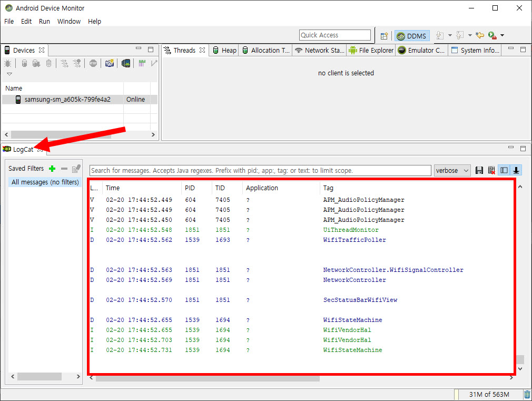Viewport: 532px width, 401px height.
Task: Click the Previous Annotation icon
Action: [x=460, y=35]
